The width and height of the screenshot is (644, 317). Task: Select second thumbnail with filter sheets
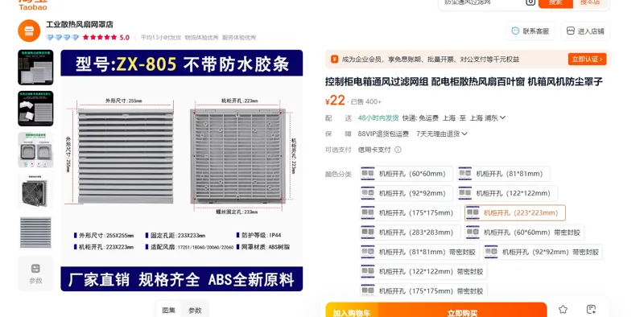pyautogui.click(x=35, y=109)
